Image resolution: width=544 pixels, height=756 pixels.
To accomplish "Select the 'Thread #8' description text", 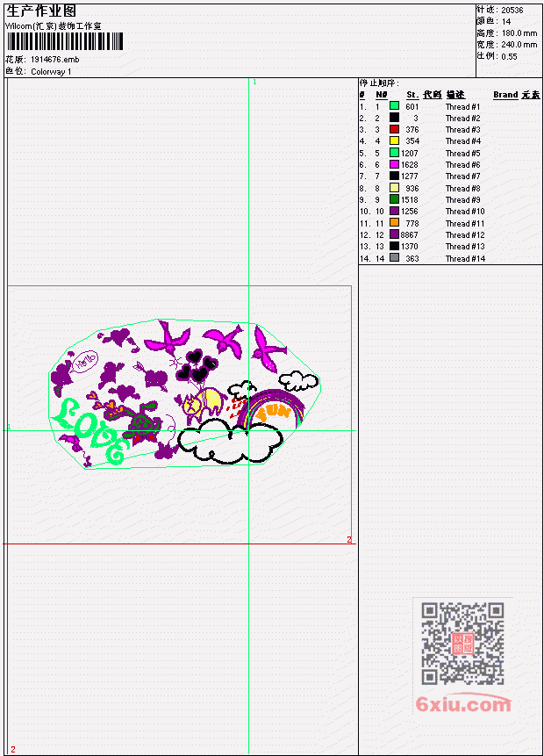I will click(x=462, y=189).
